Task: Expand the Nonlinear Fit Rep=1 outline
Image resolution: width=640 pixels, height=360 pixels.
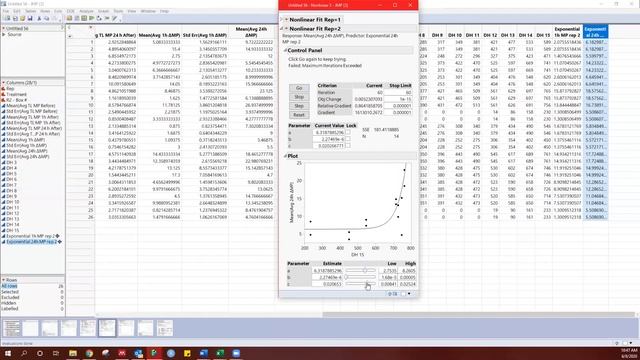Action: 282,19
